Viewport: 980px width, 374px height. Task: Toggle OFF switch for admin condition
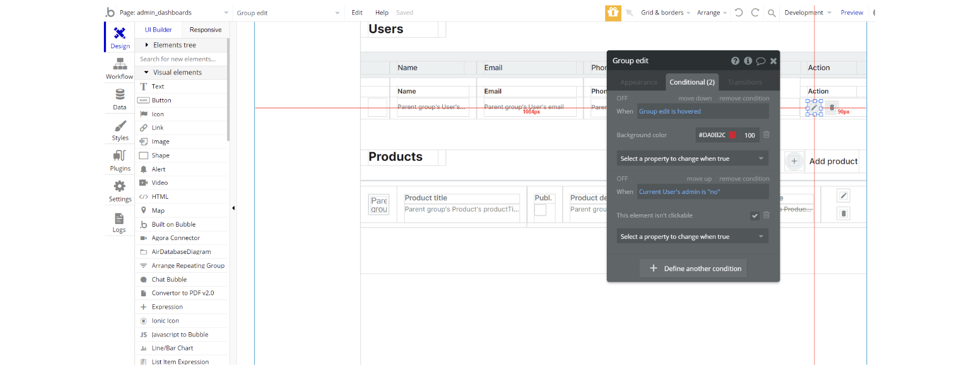point(622,179)
